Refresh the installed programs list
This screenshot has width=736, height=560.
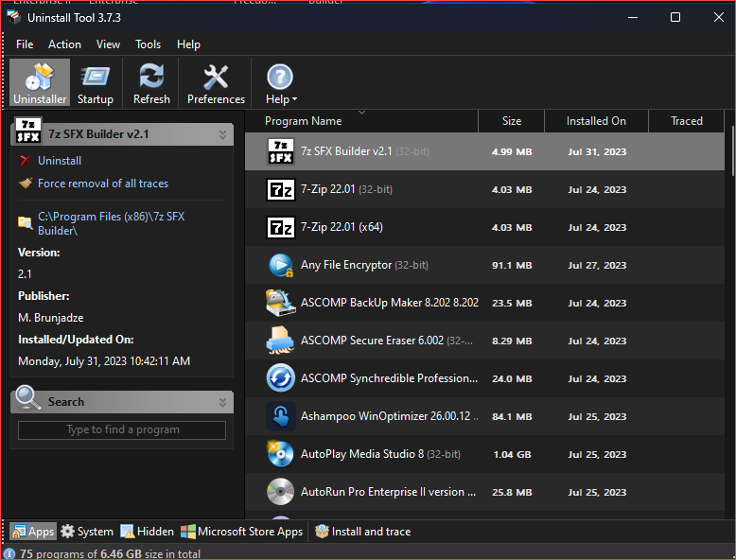click(x=151, y=82)
